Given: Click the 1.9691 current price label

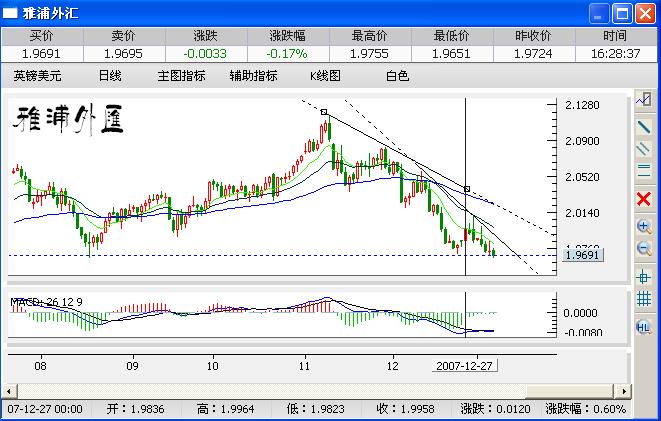Looking at the screenshot, I should (582, 255).
